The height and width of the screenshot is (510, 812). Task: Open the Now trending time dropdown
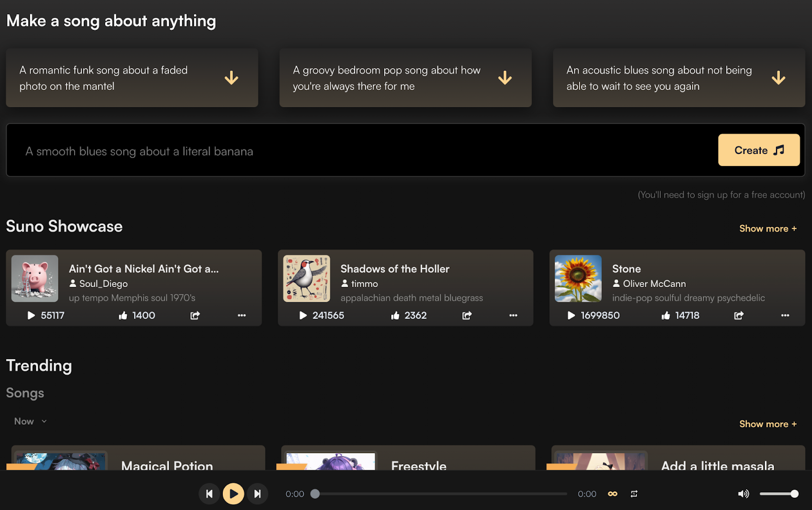click(x=30, y=421)
